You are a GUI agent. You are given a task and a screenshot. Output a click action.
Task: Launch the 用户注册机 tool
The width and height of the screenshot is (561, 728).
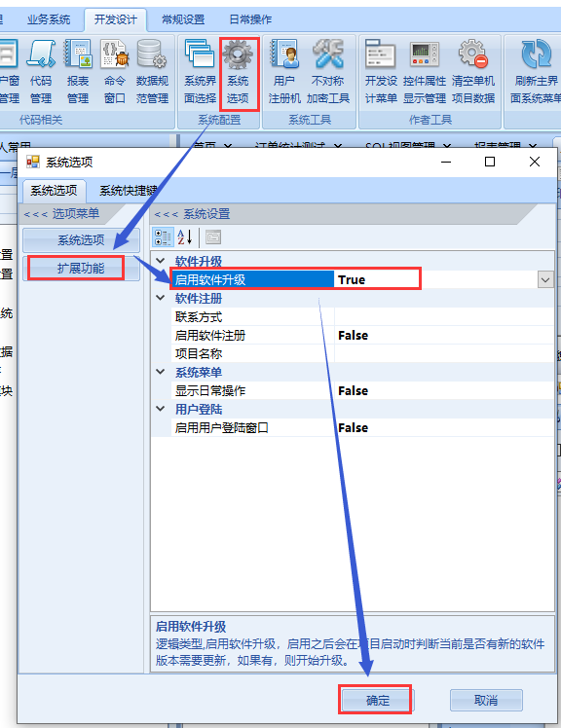pos(284,73)
